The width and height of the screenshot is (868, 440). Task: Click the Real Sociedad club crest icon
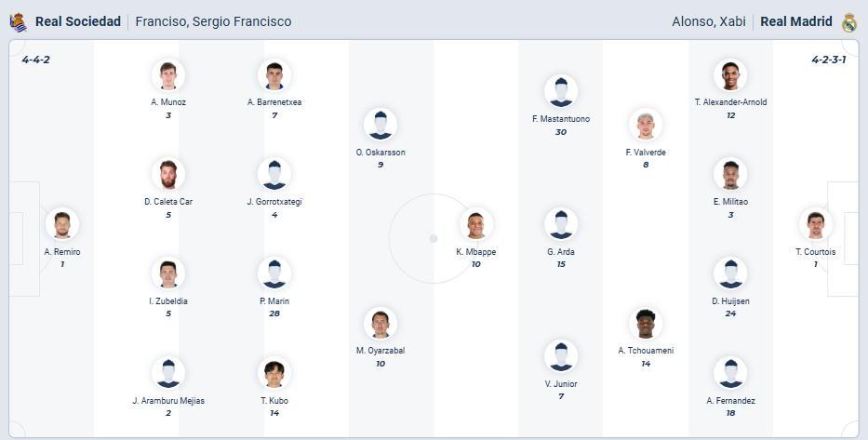[x=19, y=22]
